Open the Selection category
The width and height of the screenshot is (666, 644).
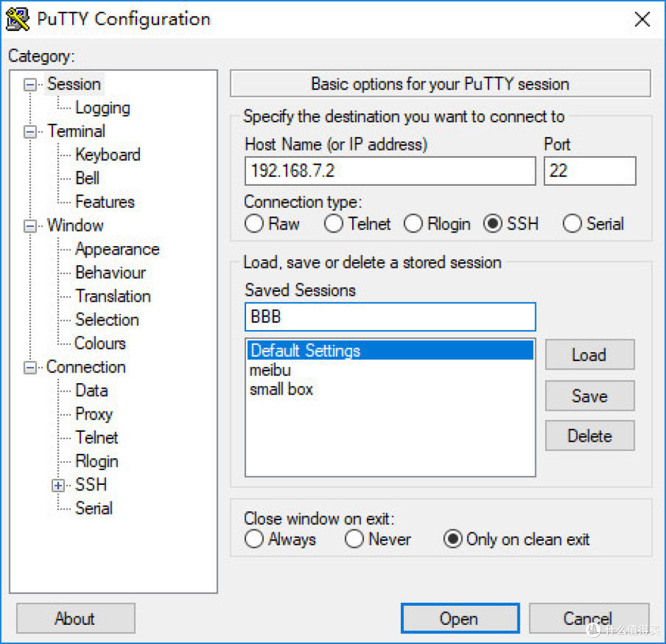[107, 320]
